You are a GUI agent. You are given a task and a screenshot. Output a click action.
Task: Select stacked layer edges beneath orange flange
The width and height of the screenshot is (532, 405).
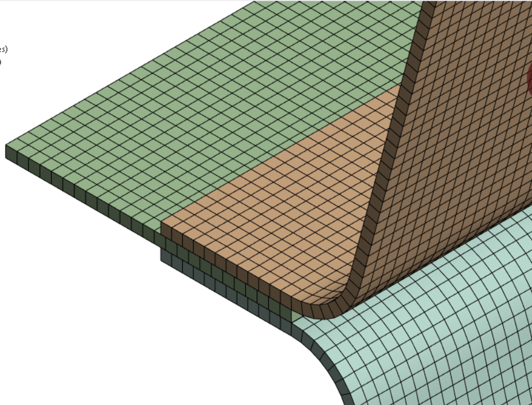[x=218, y=277]
